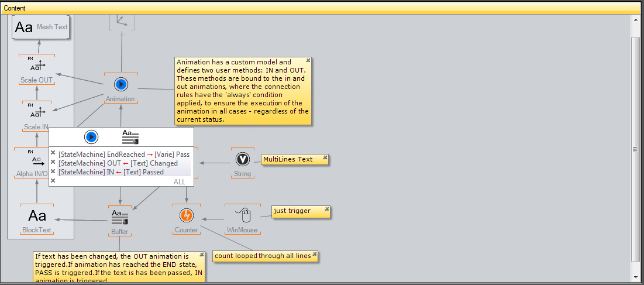644x285 pixels.
Task: Click the vertical scrollbar up arrow
Action: tap(636, 19)
